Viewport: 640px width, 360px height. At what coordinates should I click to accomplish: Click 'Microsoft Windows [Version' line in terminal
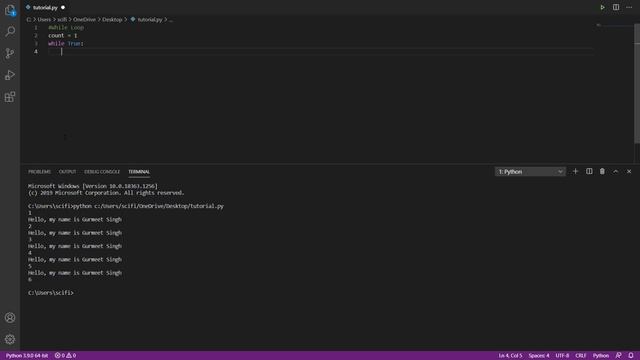click(93, 186)
